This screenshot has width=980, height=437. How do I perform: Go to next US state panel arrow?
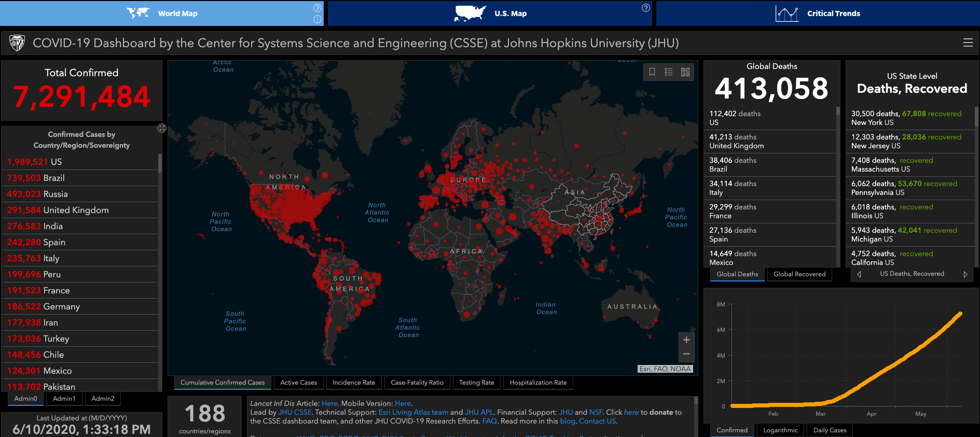pos(965,274)
